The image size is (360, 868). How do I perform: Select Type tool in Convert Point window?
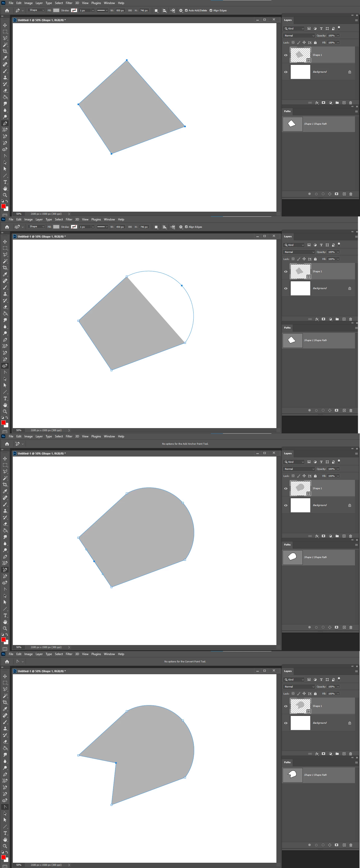click(5, 833)
